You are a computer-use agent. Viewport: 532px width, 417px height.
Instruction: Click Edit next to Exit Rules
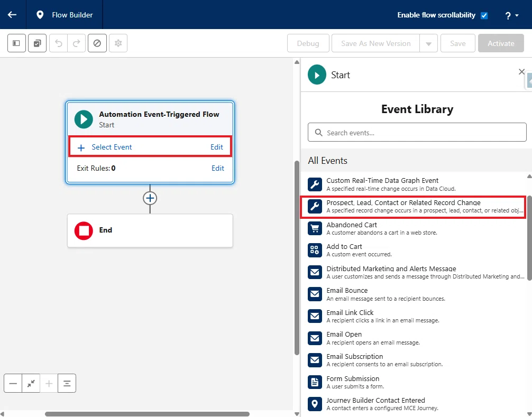pyautogui.click(x=217, y=168)
